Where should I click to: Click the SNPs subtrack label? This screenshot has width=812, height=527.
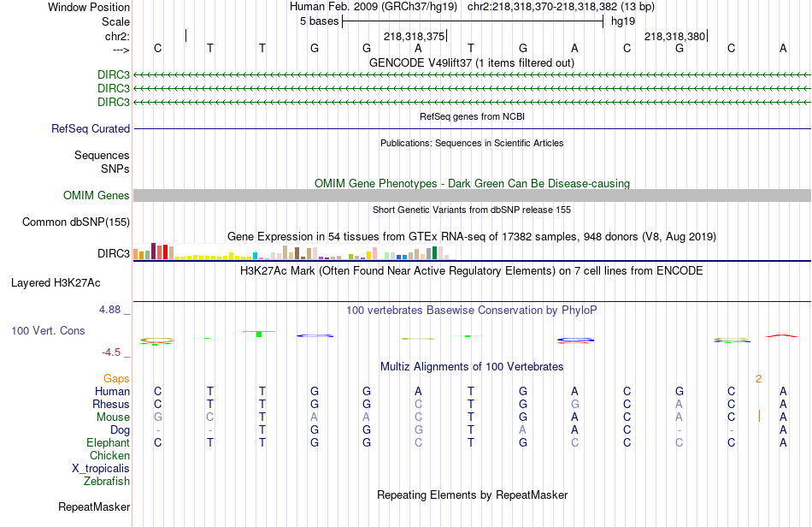pos(115,169)
